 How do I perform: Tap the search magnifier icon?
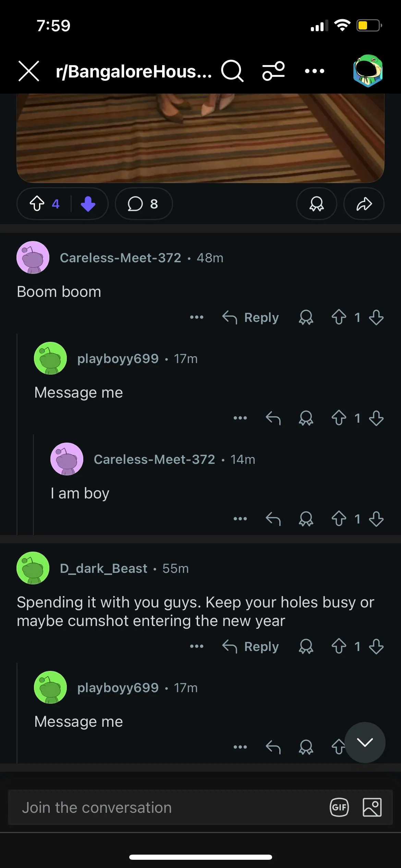pos(232,71)
